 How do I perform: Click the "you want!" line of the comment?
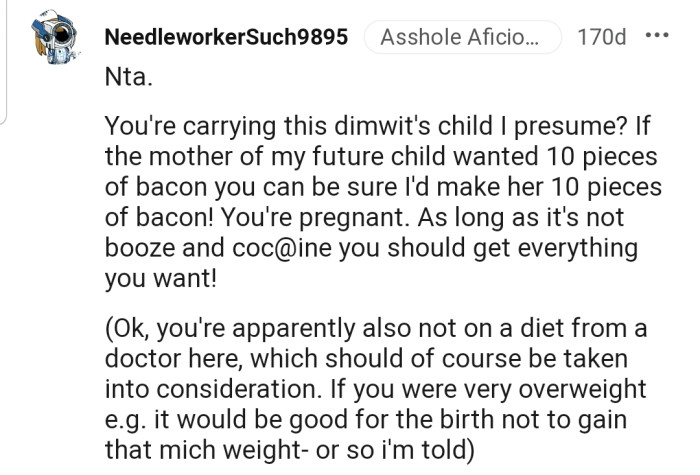click(160, 280)
